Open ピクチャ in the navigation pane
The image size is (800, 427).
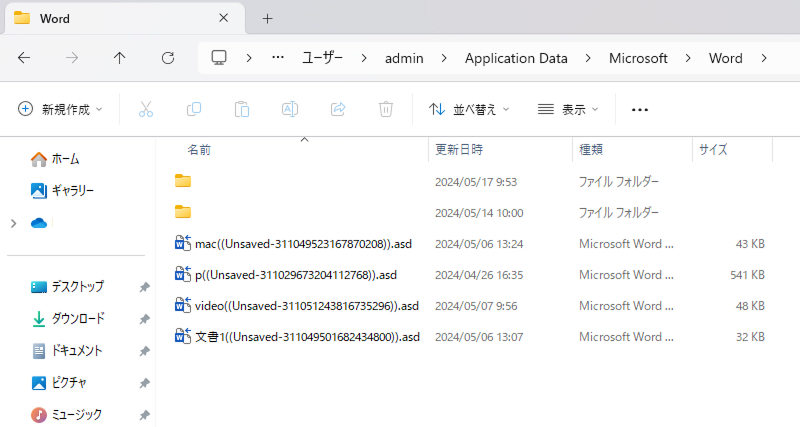59,383
